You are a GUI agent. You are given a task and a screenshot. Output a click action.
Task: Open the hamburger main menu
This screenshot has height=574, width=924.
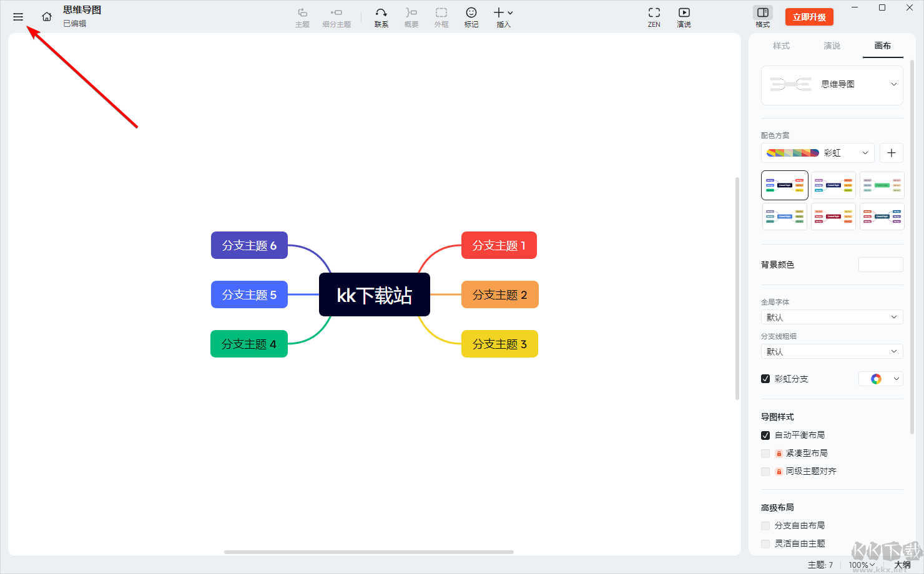click(x=18, y=17)
